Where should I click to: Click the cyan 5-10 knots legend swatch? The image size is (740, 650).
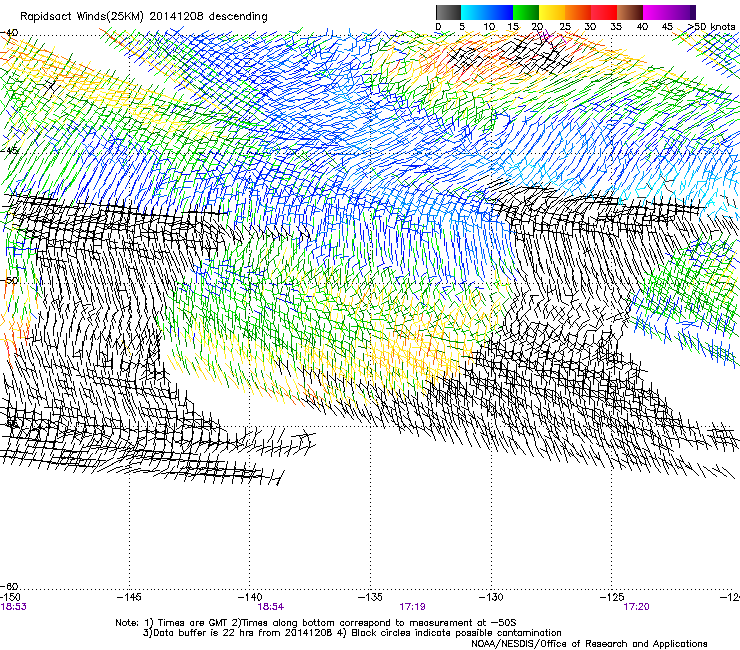(474, 12)
